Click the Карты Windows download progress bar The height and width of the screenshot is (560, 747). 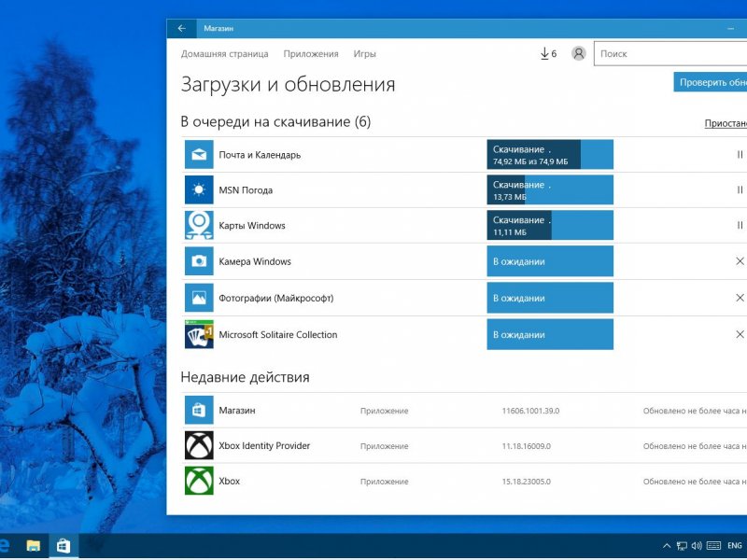click(550, 225)
